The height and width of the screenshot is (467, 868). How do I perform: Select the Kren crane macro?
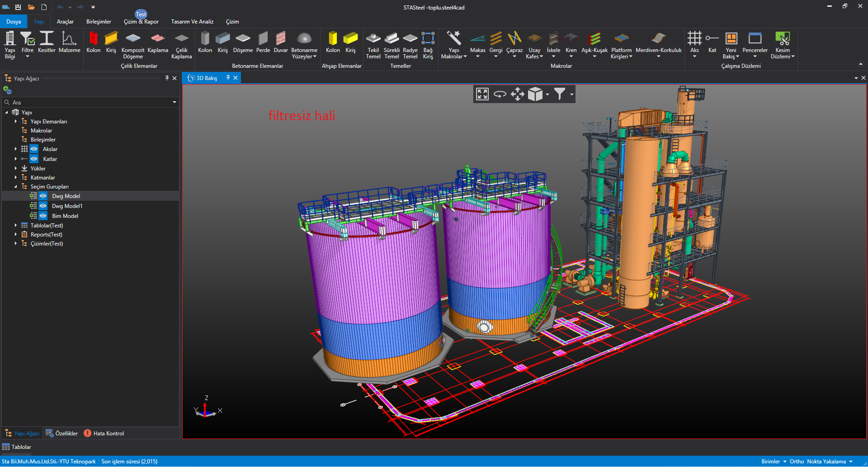[571, 42]
